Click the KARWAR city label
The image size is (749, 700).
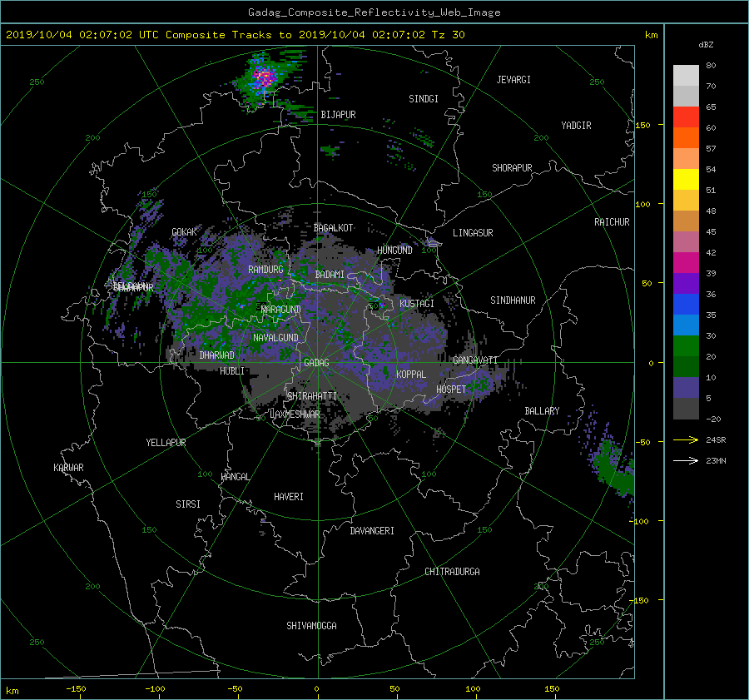tap(68, 468)
